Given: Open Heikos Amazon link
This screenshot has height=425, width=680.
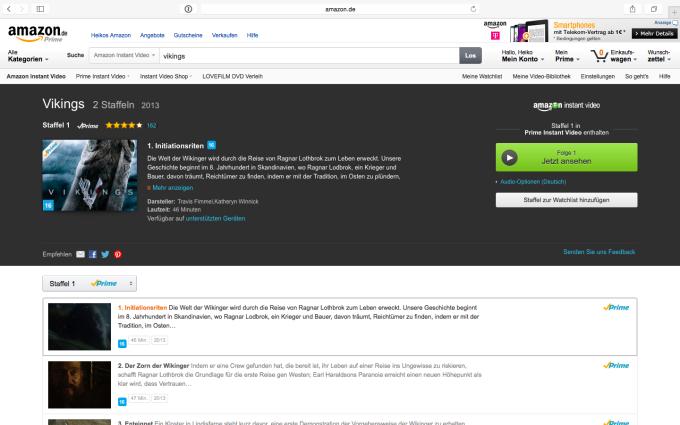Looking at the screenshot, I should pos(111,35).
